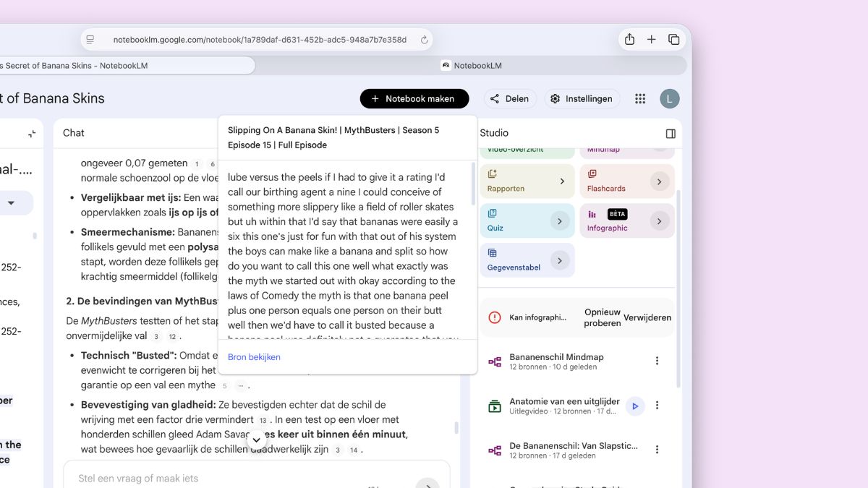Click the Quiz card icon
The image size is (868, 488).
493,213
